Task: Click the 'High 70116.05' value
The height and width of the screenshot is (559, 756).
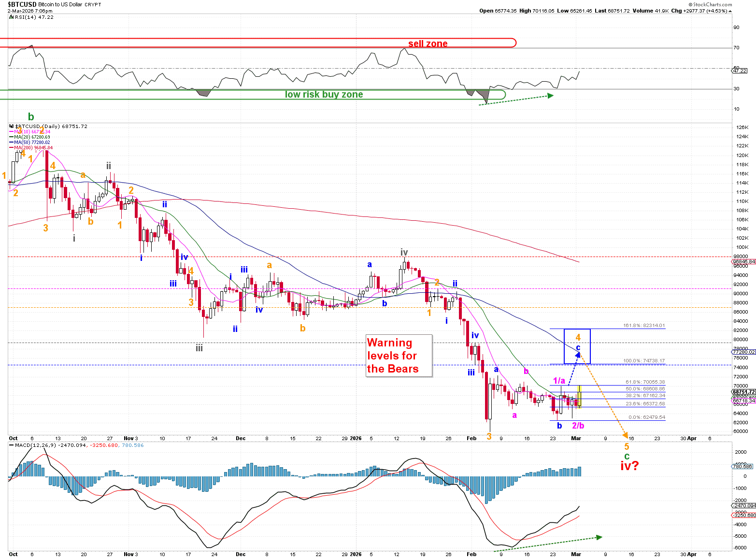Action: (x=537, y=11)
